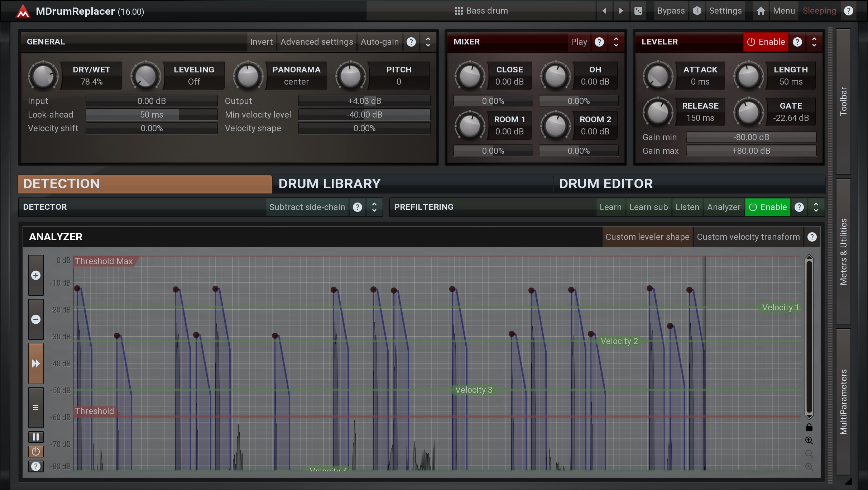
Task: Click the Play button in Mixer
Action: [x=579, y=42]
